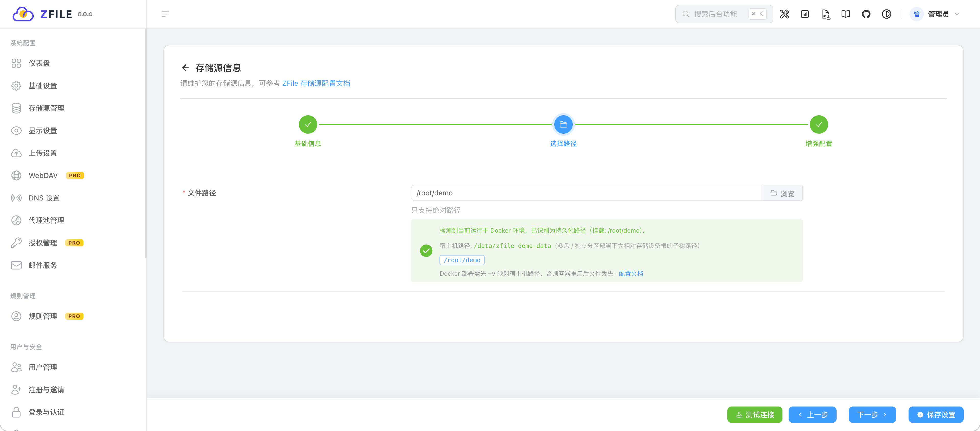980x431 pixels.
Task: Expand the 管理员 user dropdown arrow
Action: [x=957, y=14]
